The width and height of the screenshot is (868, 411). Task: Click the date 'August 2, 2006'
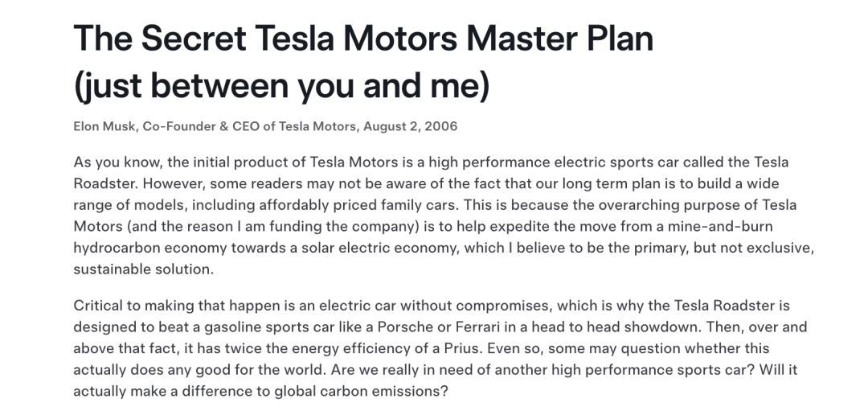click(410, 126)
